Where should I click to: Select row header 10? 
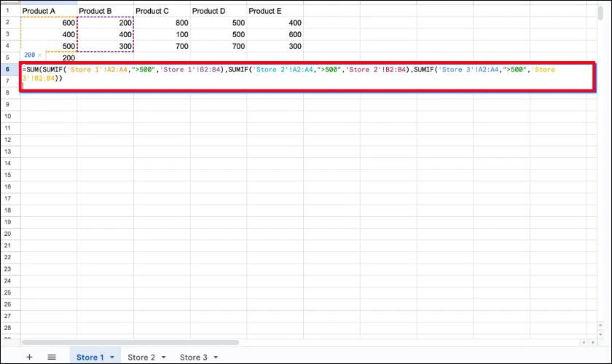click(x=7, y=116)
